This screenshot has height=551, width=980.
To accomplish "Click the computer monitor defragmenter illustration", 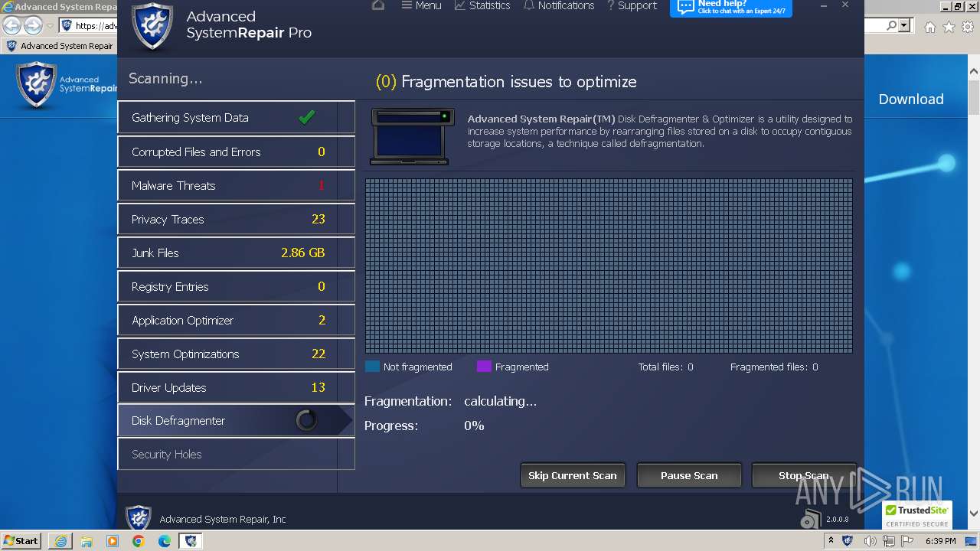I will [x=413, y=136].
